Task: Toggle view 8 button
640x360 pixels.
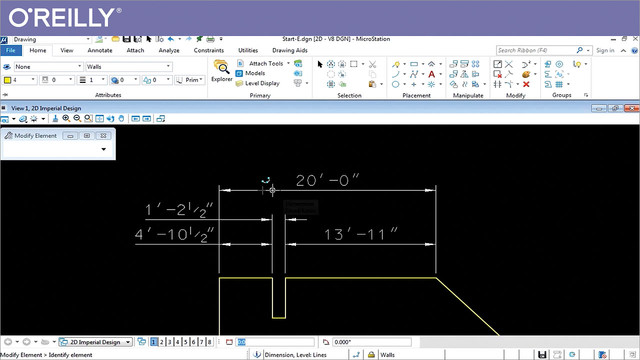Action: pyautogui.click(x=209, y=342)
